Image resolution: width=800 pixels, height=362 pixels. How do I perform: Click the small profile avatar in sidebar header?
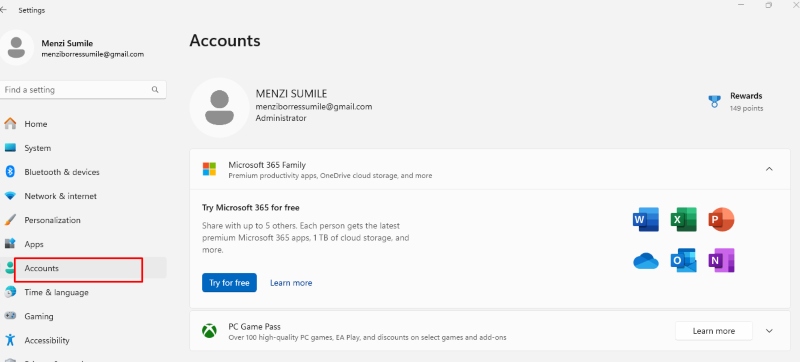coord(17,47)
